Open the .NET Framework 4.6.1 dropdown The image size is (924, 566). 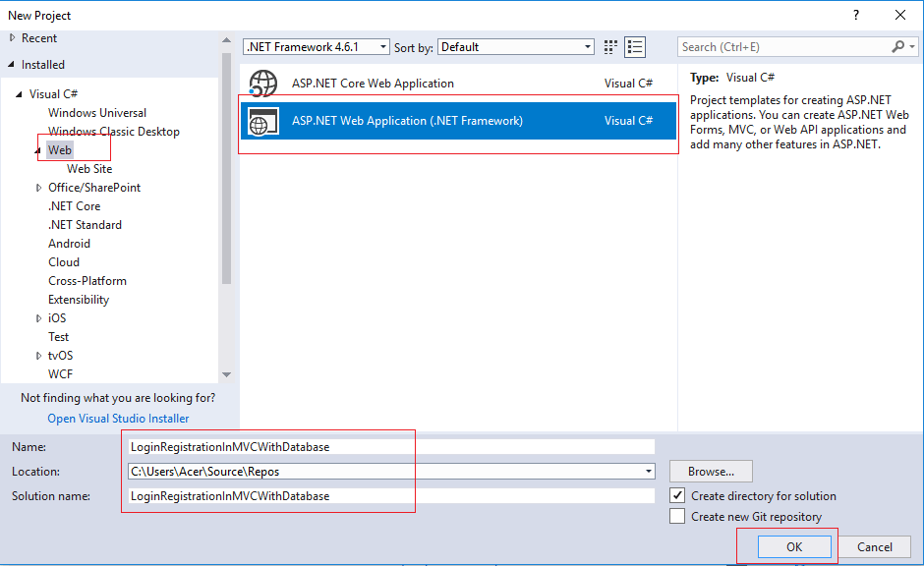click(x=383, y=46)
